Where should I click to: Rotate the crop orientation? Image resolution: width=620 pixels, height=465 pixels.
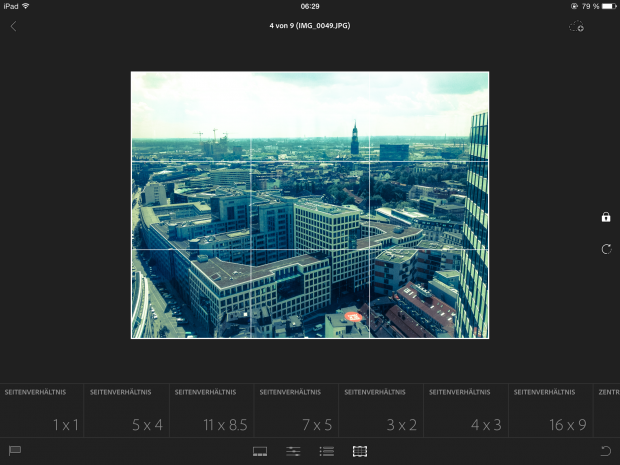point(606,249)
